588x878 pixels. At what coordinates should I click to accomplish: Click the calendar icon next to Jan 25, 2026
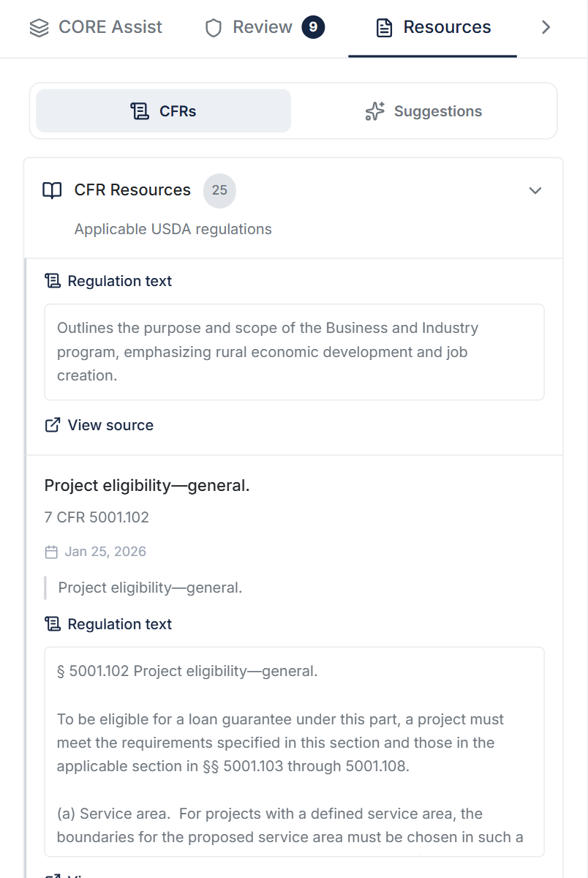(51, 552)
